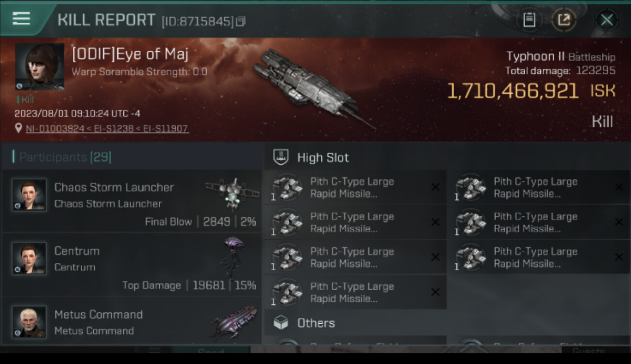Click the Chaos Storm Launcher ship icon
This screenshot has height=364, width=631.
tap(232, 193)
